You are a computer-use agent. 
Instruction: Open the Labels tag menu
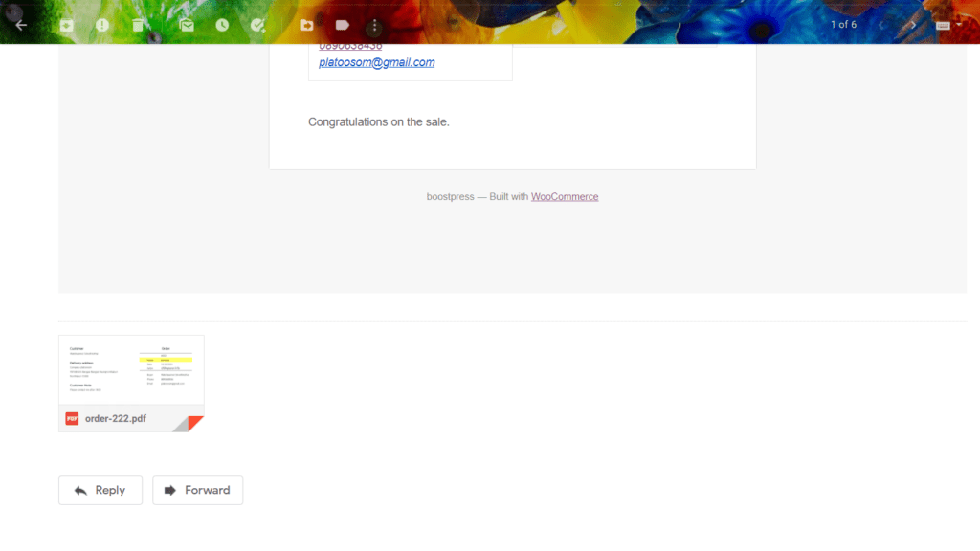[342, 25]
